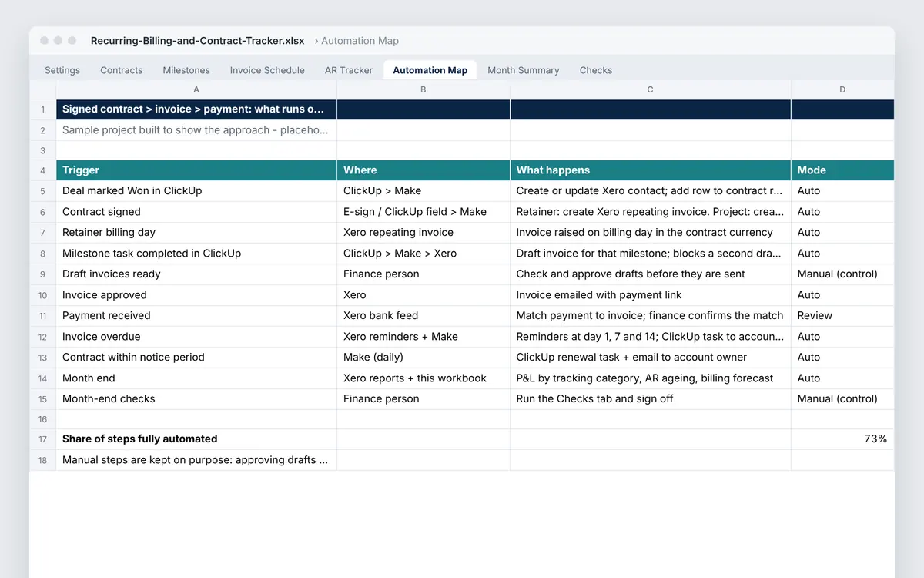Click the 'Signed contract > invoice > payment' title cell
The image size is (924, 578).
(x=196, y=109)
